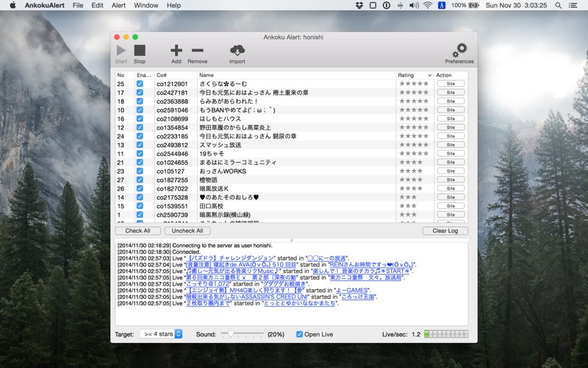Viewport: 588px width, 368px height.
Task: Open log link 'とっととゆかいななかまたち'
Action: [x=300, y=303]
